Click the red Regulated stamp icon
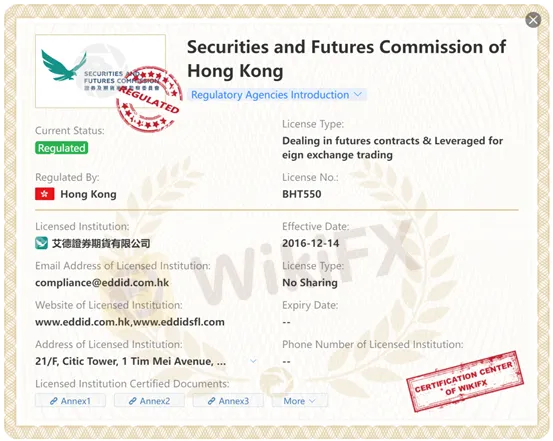Screen dimensions: 553x441 (x=149, y=99)
